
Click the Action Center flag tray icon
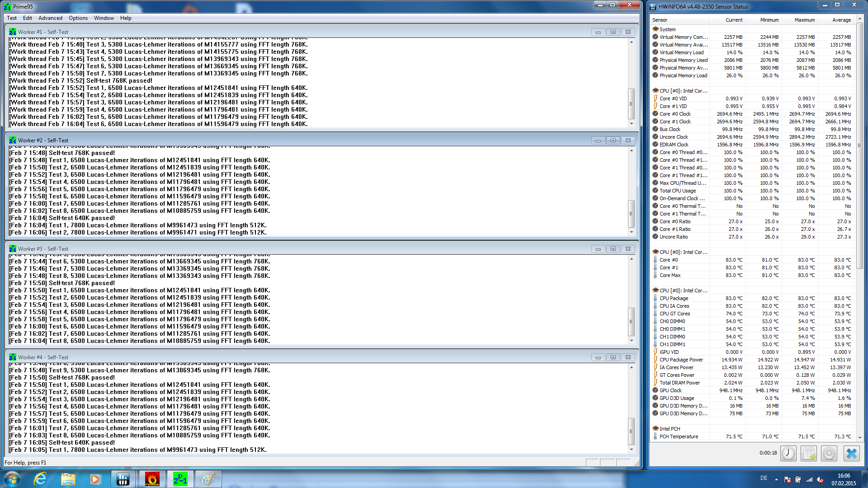pos(787,479)
